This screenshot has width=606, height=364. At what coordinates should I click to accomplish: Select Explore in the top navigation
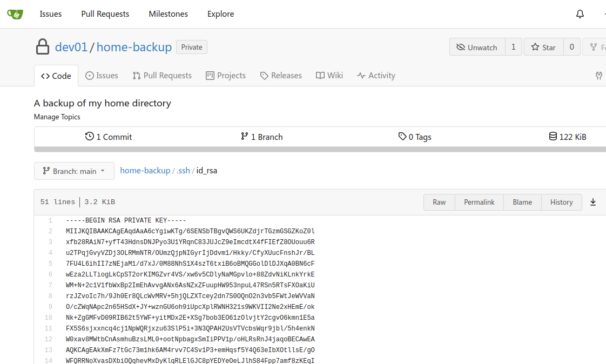tap(220, 14)
